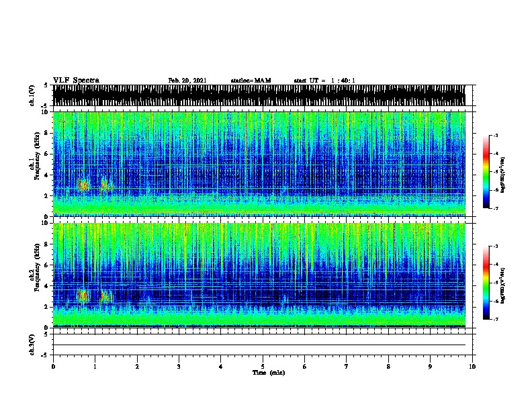
Task: Click time axis tick label '9'
Action: [x=430, y=366]
